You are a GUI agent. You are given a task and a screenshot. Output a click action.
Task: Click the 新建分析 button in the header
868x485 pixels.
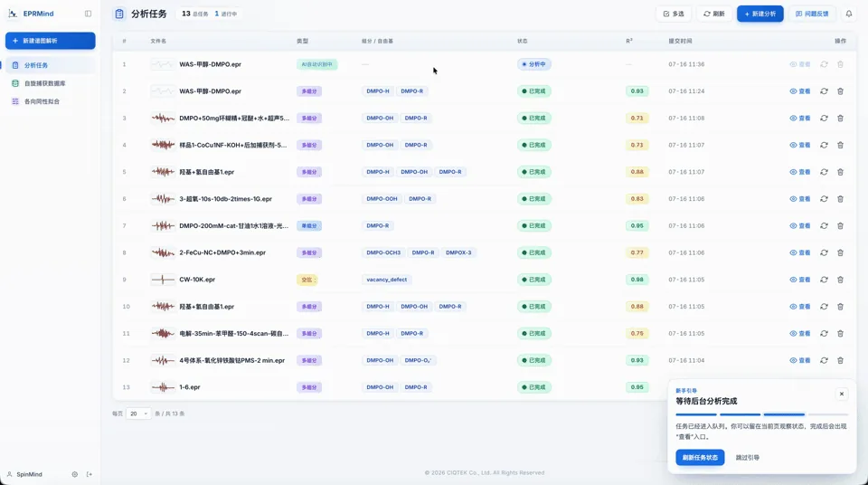point(760,14)
